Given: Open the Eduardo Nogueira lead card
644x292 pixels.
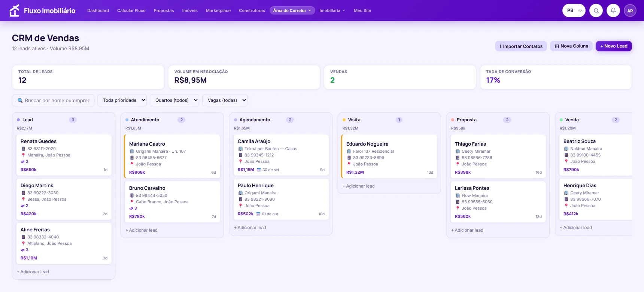Looking at the screenshot, I should coord(389,156).
